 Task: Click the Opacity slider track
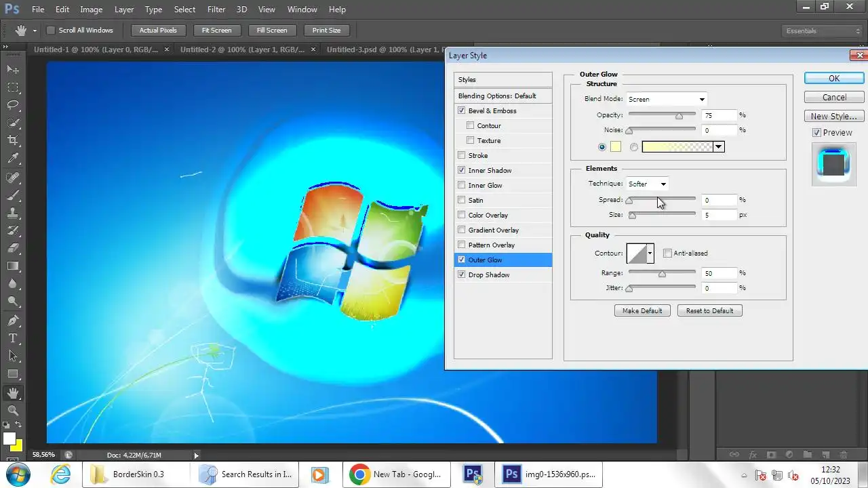tap(662, 115)
